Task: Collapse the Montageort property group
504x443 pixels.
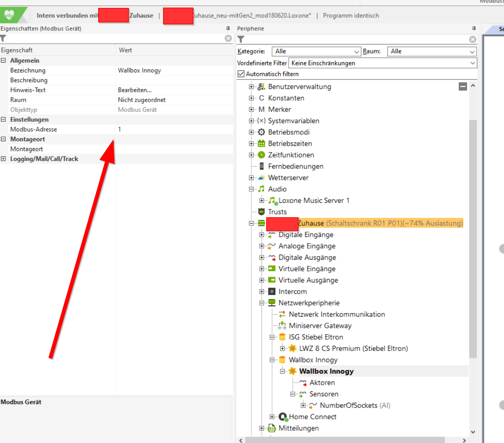Action: 3,139
